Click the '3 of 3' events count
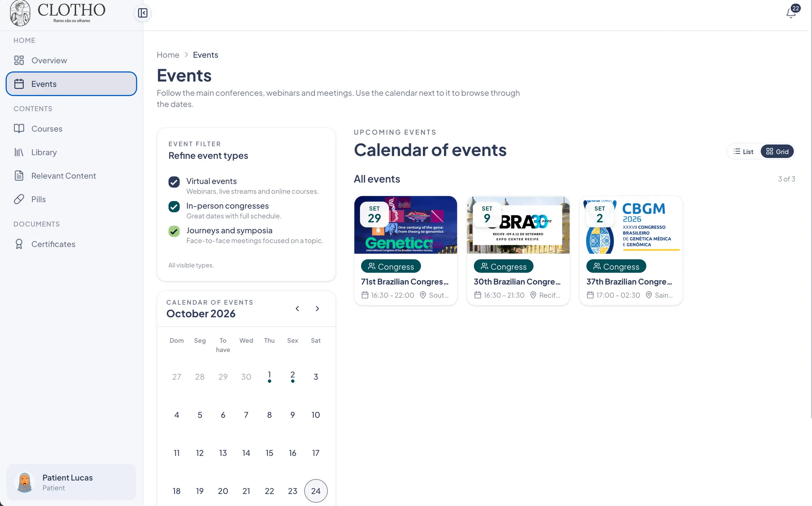The height and width of the screenshot is (506, 812). point(786,179)
